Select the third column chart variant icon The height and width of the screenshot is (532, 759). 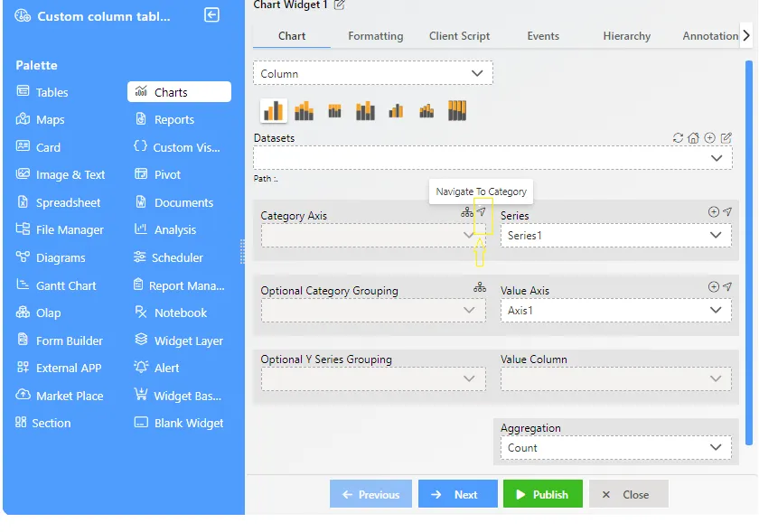pyautogui.click(x=334, y=111)
